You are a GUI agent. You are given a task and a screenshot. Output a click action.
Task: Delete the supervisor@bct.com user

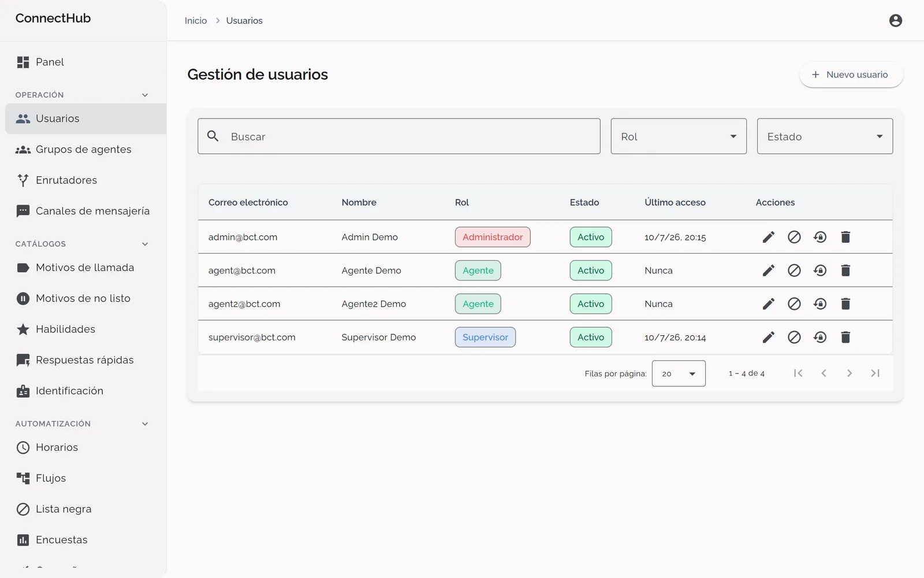tap(845, 338)
